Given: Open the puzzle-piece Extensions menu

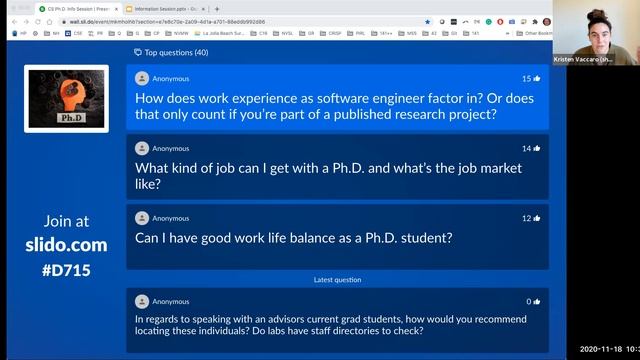Looking at the screenshot, I should [535, 22].
